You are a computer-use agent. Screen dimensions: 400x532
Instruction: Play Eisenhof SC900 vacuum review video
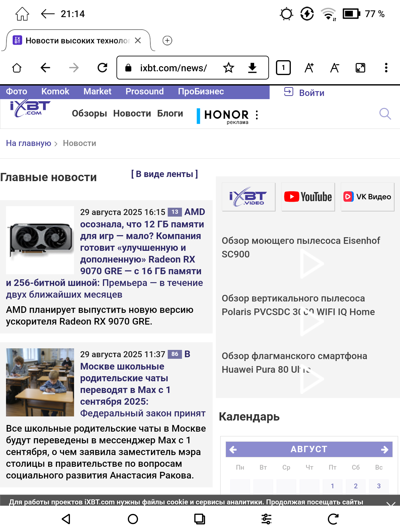point(311,263)
